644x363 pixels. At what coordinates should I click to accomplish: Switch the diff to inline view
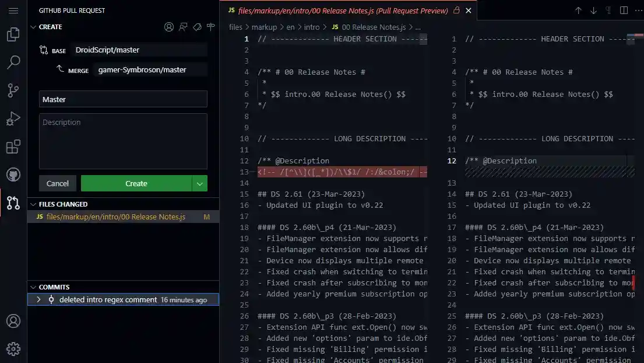pos(624,10)
